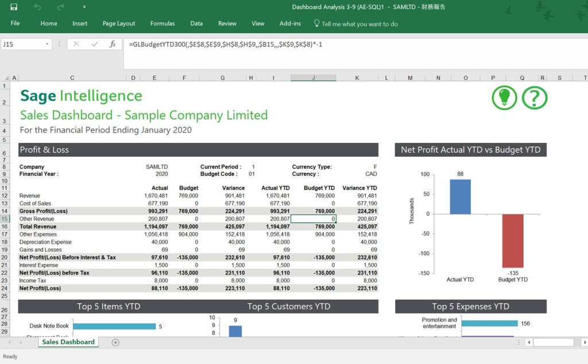The height and width of the screenshot is (364, 588).
Task: Click the green question mark help icon
Action: [535, 98]
